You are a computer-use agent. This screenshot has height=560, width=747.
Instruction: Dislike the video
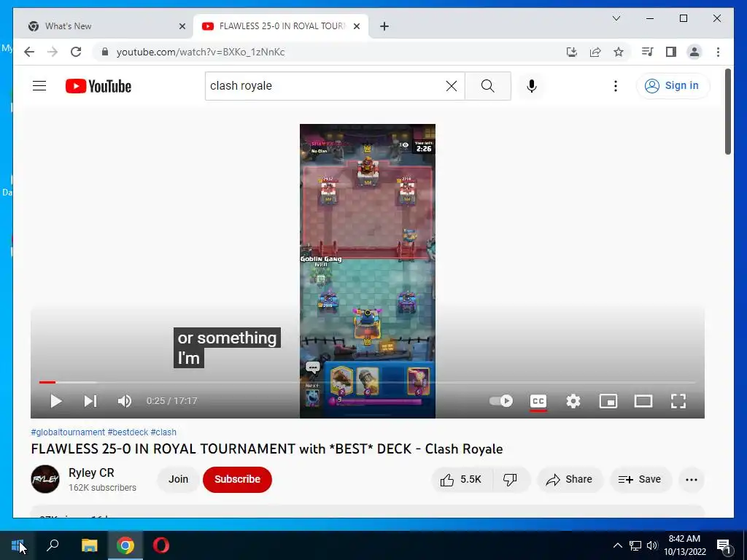click(x=510, y=480)
